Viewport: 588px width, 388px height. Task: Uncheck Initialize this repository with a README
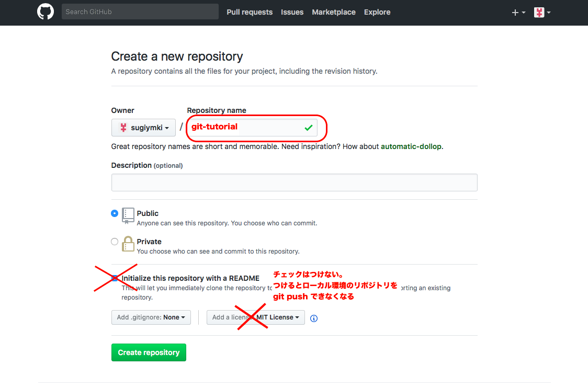point(115,278)
